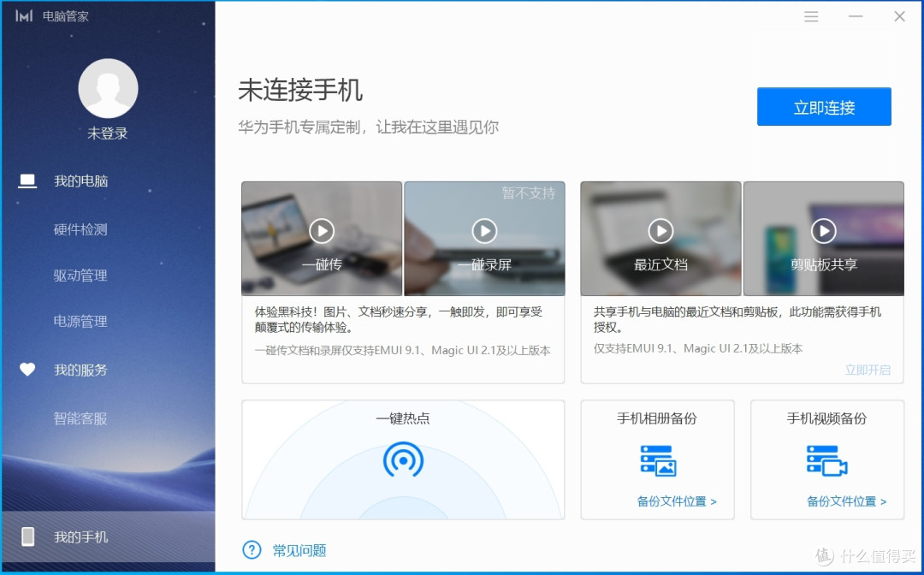Click the 手机视频备份 card title
Image resolution: width=924 pixels, height=575 pixels.
pos(826,418)
